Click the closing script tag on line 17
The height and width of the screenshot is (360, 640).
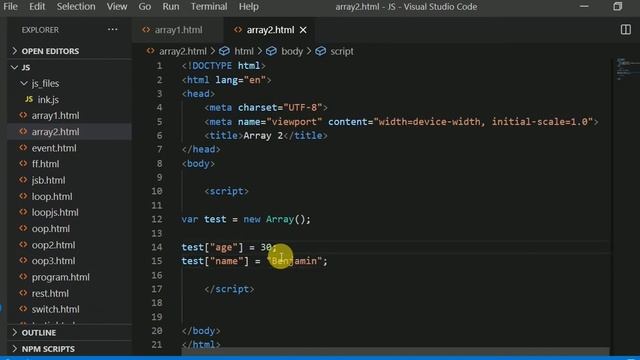229,289
